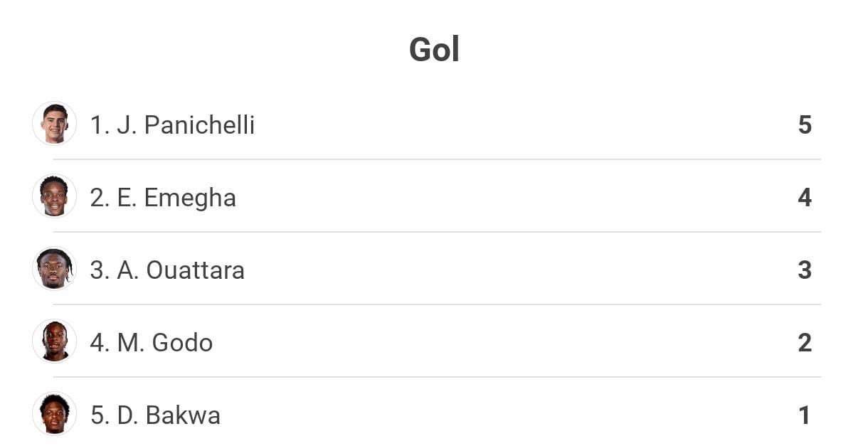Click the avatar photo beside J. Panichelli
Image resolution: width=868 pixels, height=446 pixels.
click(x=55, y=124)
